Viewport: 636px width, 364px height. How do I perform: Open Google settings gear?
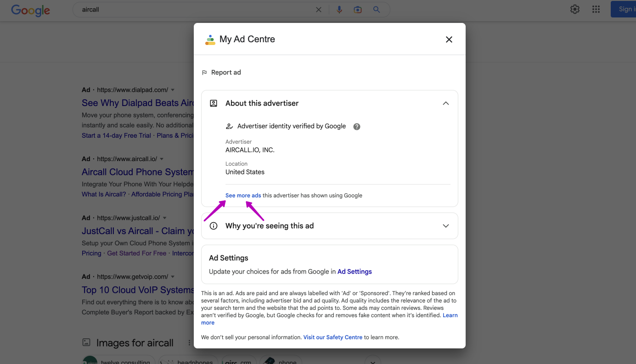point(575,9)
